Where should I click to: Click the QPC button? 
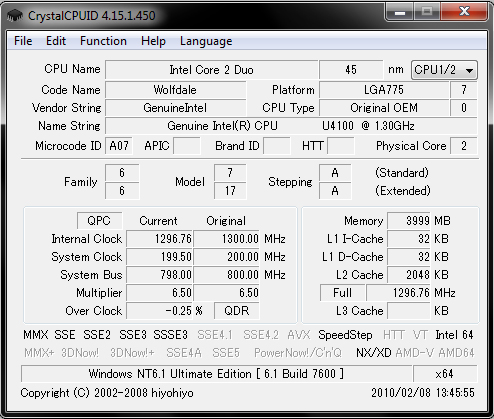pos(99,220)
